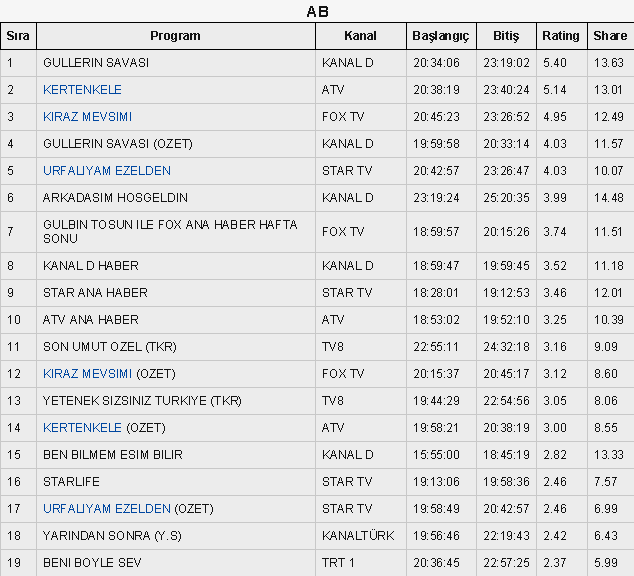The width and height of the screenshot is (634, 576).
Task: Select the KANALTÜRK channel cell
Action: (361, 536)
